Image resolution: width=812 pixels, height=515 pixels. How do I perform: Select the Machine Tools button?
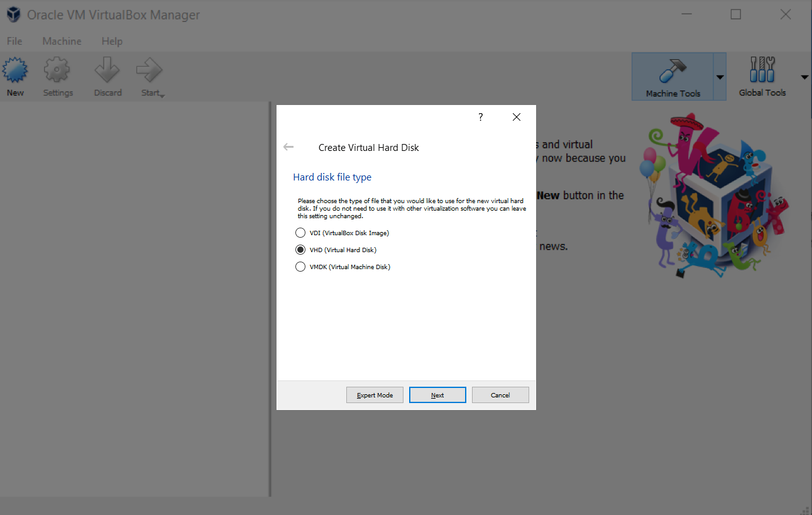click(x=672, y=77)
